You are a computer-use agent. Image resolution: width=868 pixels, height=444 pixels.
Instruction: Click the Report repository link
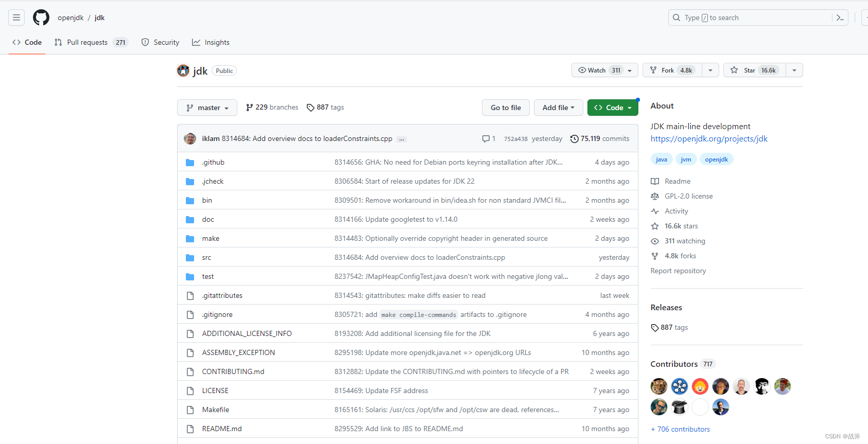(678, 271)
